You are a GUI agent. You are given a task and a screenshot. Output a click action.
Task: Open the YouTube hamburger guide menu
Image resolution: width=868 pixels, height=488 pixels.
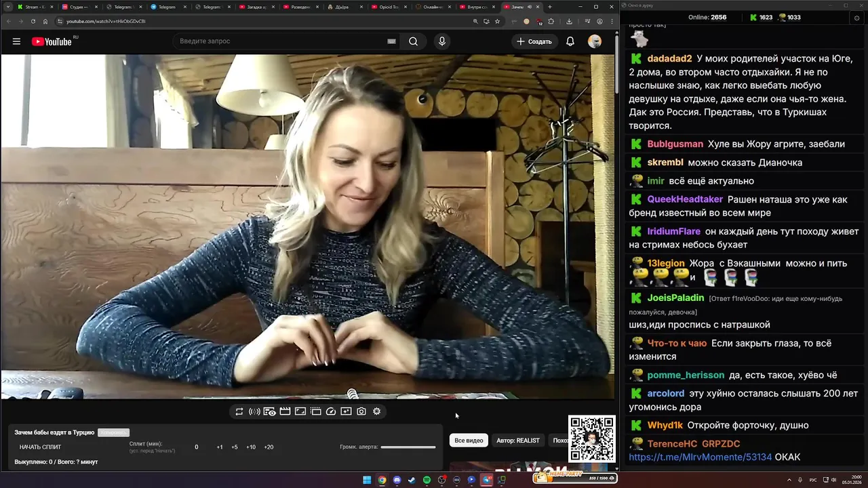16,41
